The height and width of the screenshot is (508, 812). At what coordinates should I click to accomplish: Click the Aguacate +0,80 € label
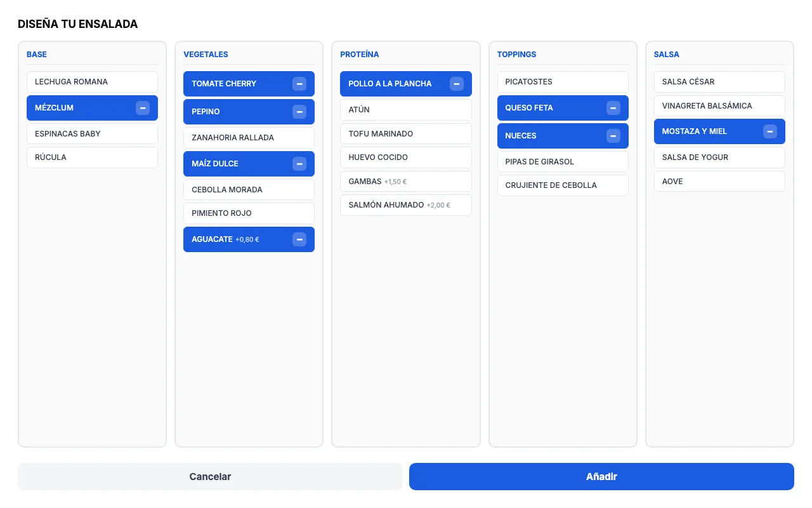pyautogui.click(x=225, y=239)
